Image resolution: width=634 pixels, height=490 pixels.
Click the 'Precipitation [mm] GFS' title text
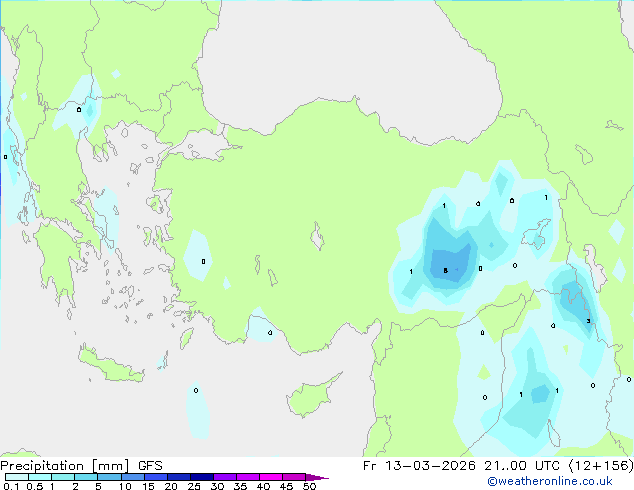point(81,466)
